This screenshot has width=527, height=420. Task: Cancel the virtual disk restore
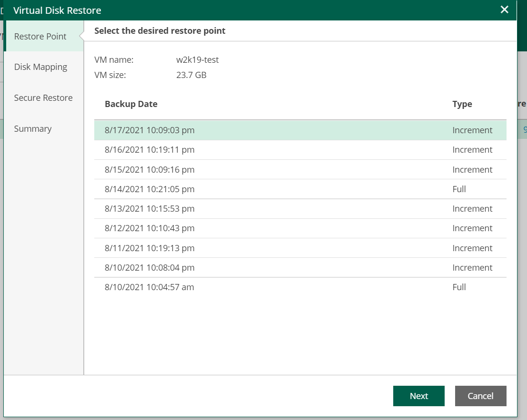[x=480, y=396]
